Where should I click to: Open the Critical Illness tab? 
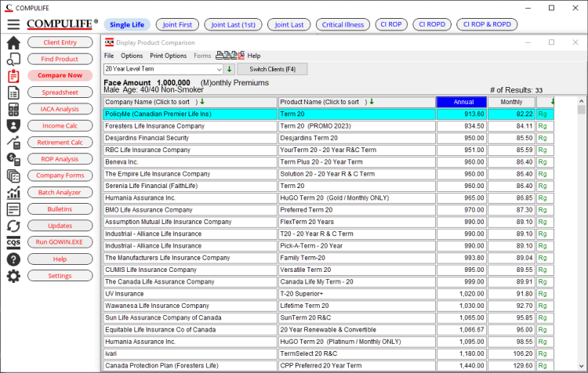343,25
